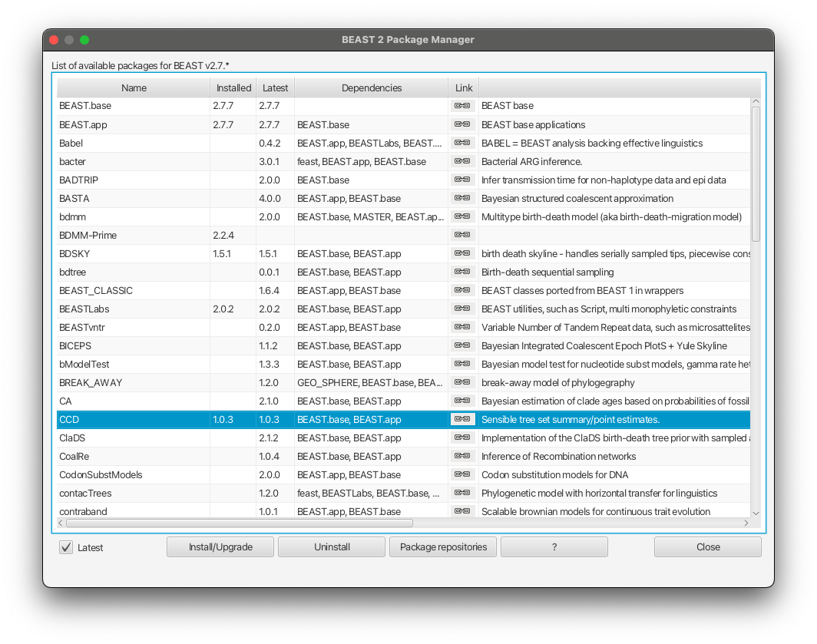Select the ClaDS package name

point(72,438)
